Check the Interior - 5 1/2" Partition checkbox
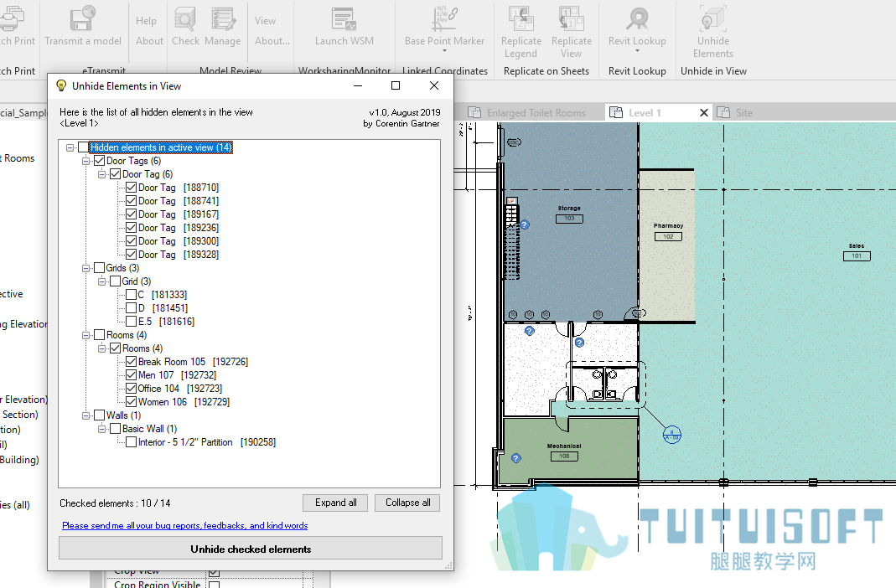Viewport: 896px width, 588px height. 131,442
